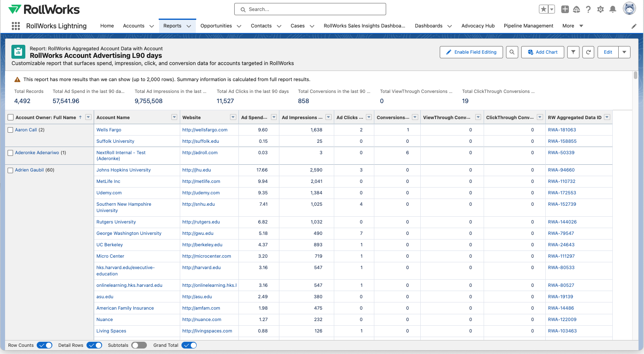The height and width of the screenshot is (354, 644).
Task: Click the Enable Field Editing button
Action: pyautogui.click(x=471, y=52)
